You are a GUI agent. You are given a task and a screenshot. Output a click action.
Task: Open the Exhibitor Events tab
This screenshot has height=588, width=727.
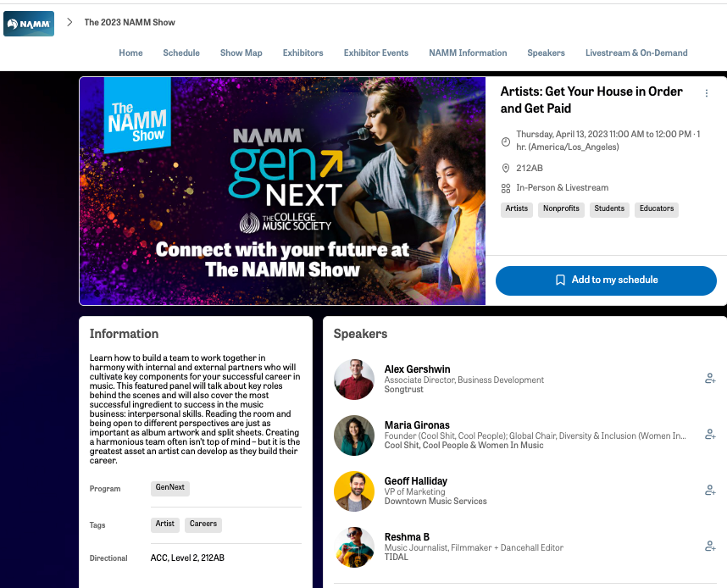pos(376,53)
